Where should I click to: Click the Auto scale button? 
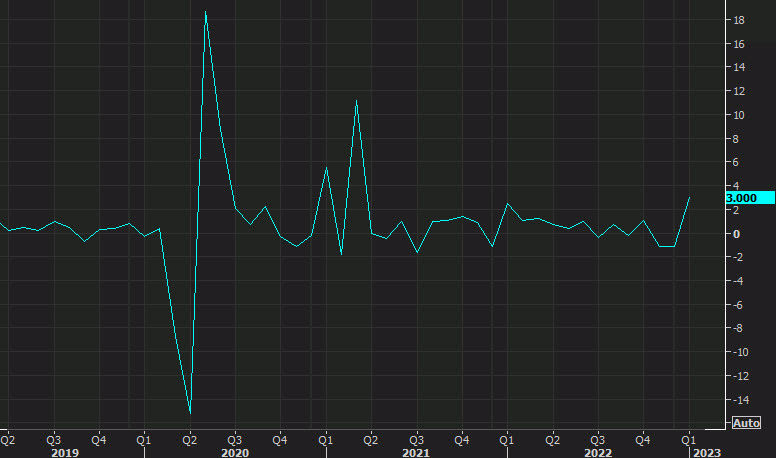click(x=746, y=423)
